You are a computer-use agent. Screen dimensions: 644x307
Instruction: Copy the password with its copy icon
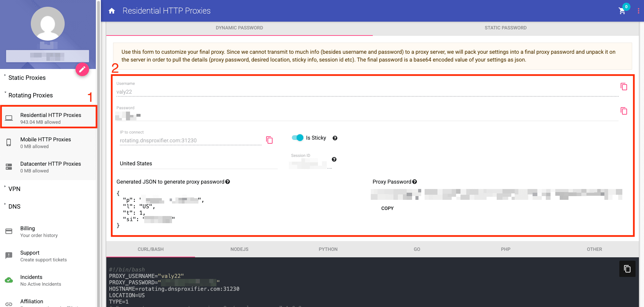624,111
